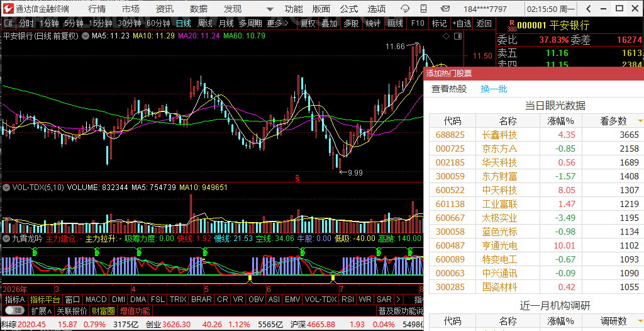Open the mail message icon
Viewport: 644px width, 331px height.
[x=445, y=8]
